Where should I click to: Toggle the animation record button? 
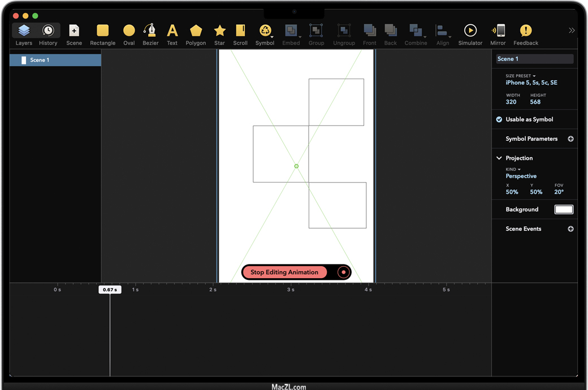[343, 272]
